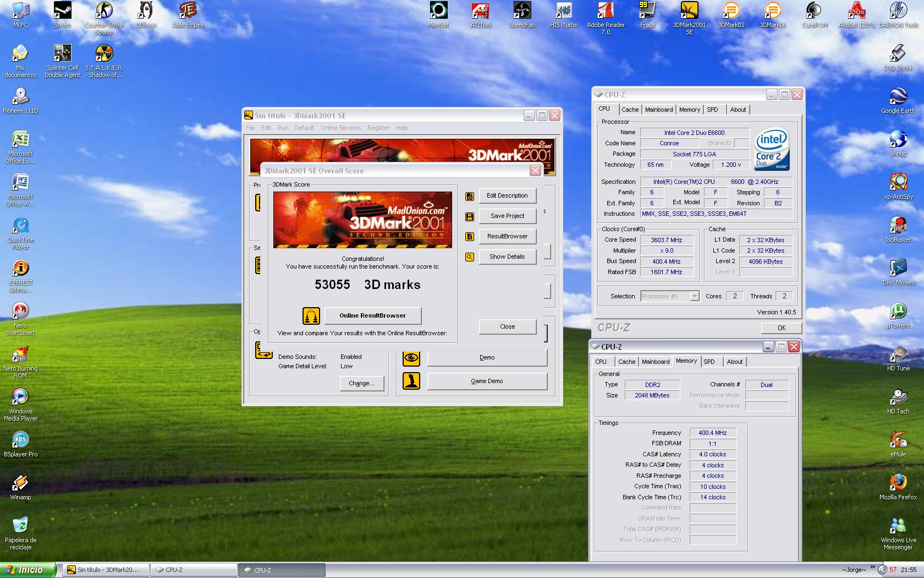Launch Fraps desktop icon
924x578 pixels.
point(647,15)
